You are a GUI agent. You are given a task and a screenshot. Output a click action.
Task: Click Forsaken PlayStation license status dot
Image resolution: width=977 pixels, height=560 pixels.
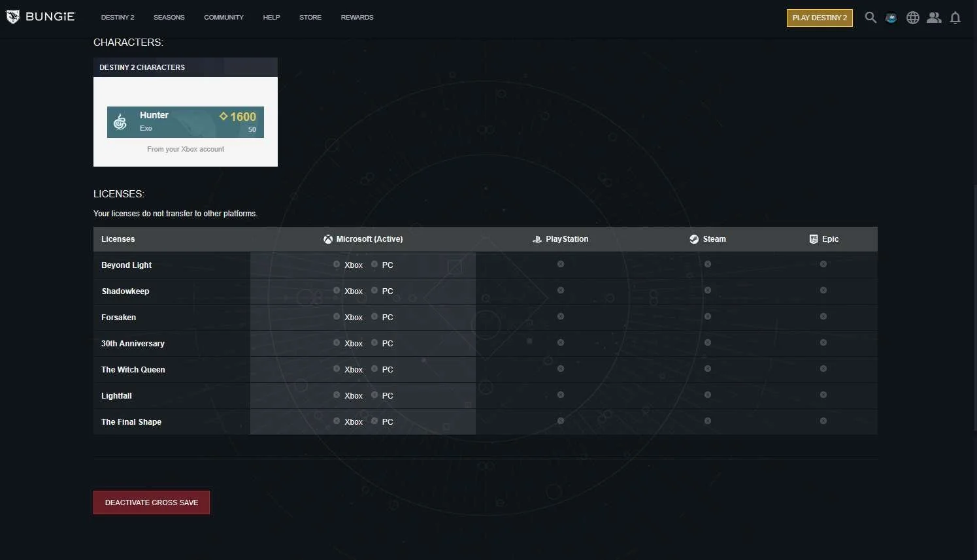click(561, 316)
